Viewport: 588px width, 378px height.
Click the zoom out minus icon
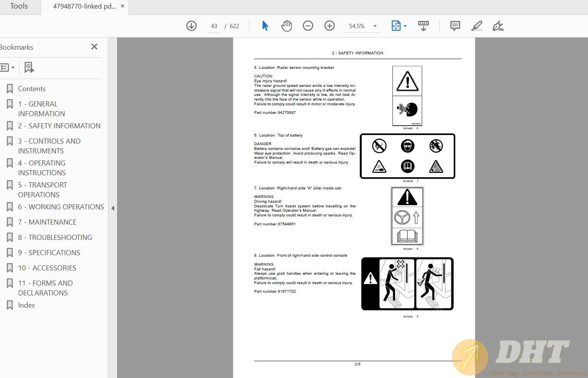pyautogui.click(x=308, y=26)
